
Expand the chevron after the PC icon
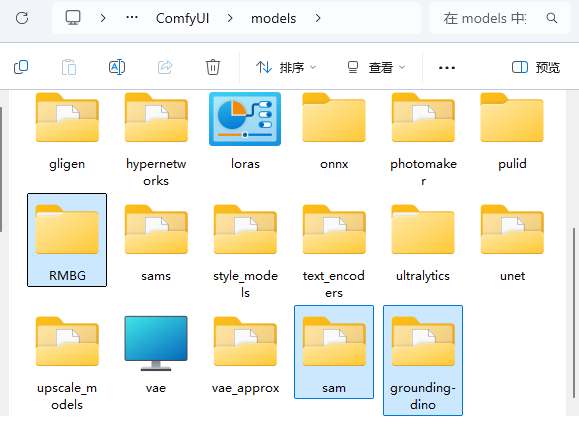tap(103, 18)
